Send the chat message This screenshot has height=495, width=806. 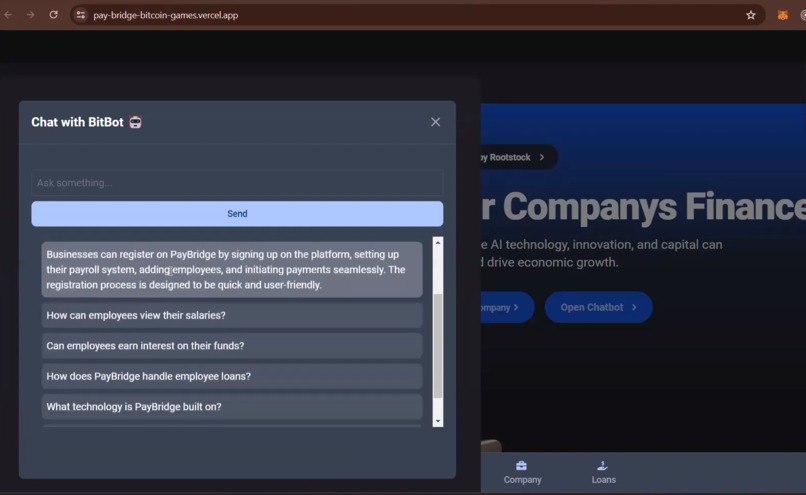pyautogui.click(x=237, y=214)
